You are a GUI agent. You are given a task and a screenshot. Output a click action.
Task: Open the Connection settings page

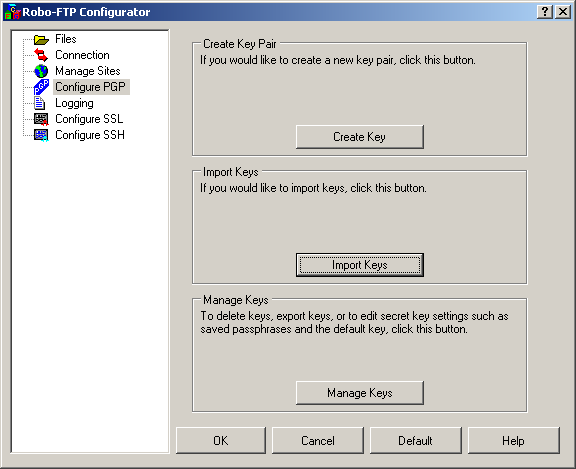(x=82, y=55)
